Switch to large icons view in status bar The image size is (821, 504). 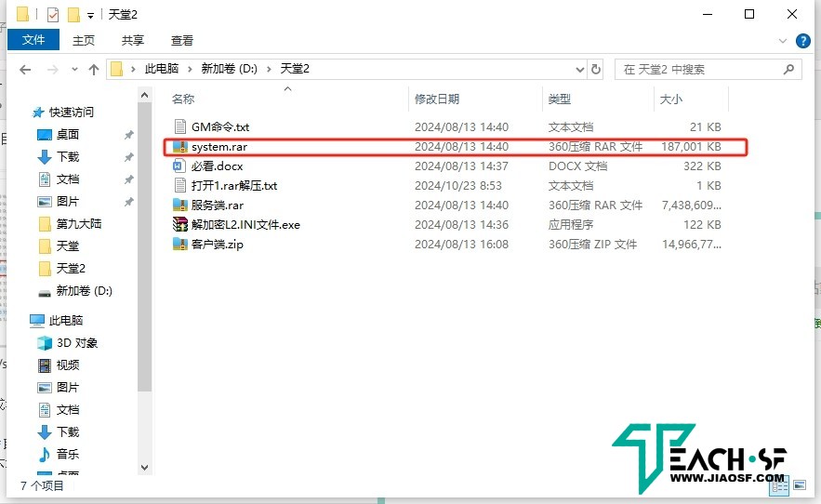pyautogui.click(x=800, y=485)
